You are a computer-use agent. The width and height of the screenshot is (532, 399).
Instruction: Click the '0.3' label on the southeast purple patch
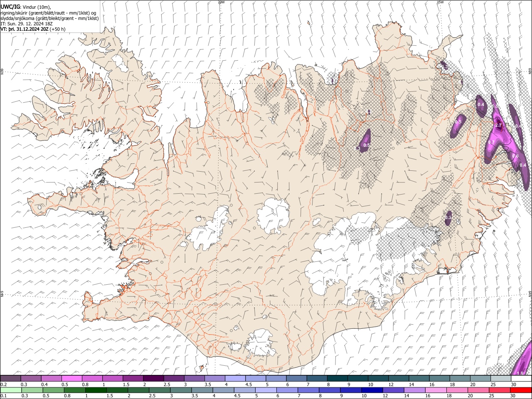448,217
